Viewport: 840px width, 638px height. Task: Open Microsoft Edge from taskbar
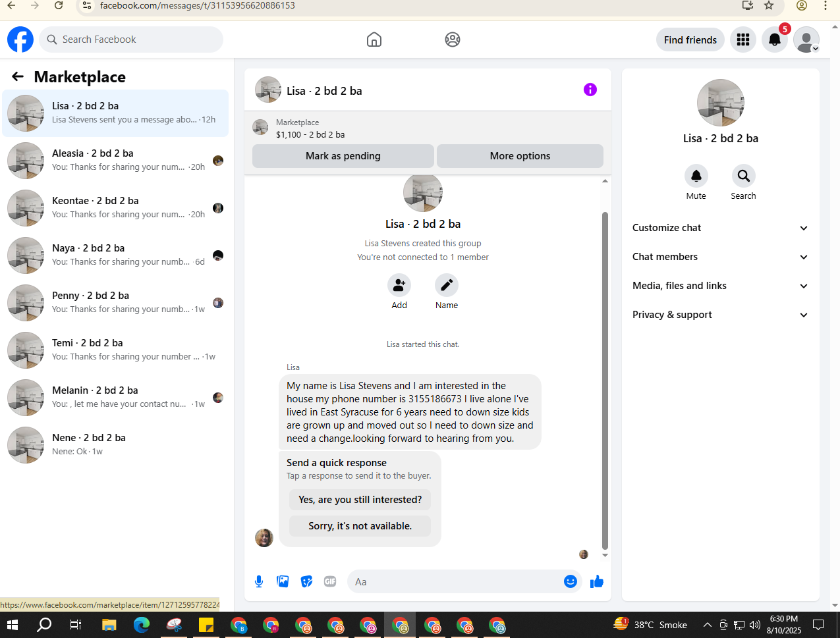click(141, 625)
